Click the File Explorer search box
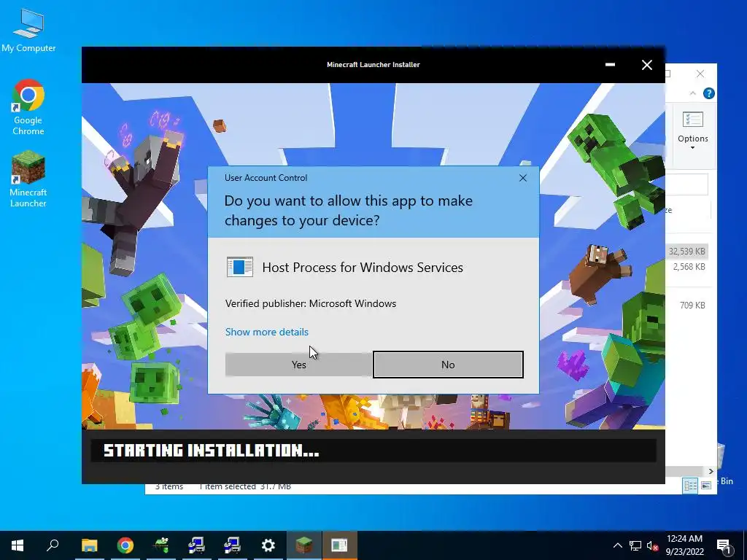This screenshot has height=560, width=747. [x=686, y=184]
